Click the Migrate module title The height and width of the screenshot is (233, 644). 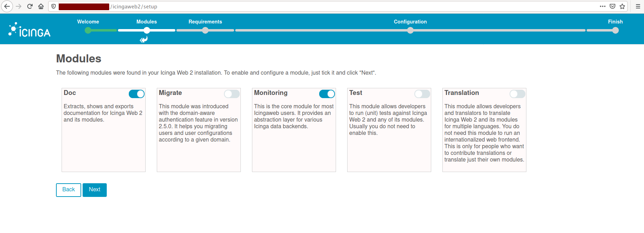coord(170,93)
